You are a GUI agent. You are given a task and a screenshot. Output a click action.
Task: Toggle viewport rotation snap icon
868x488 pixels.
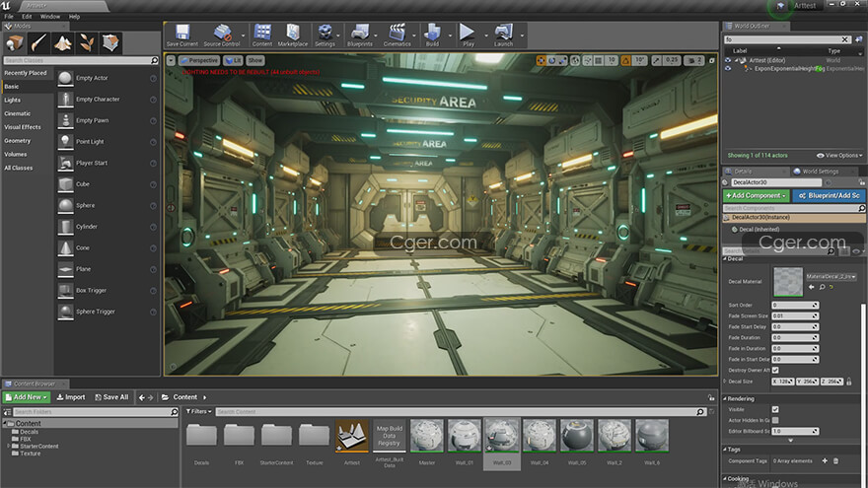tap(625, 60)
